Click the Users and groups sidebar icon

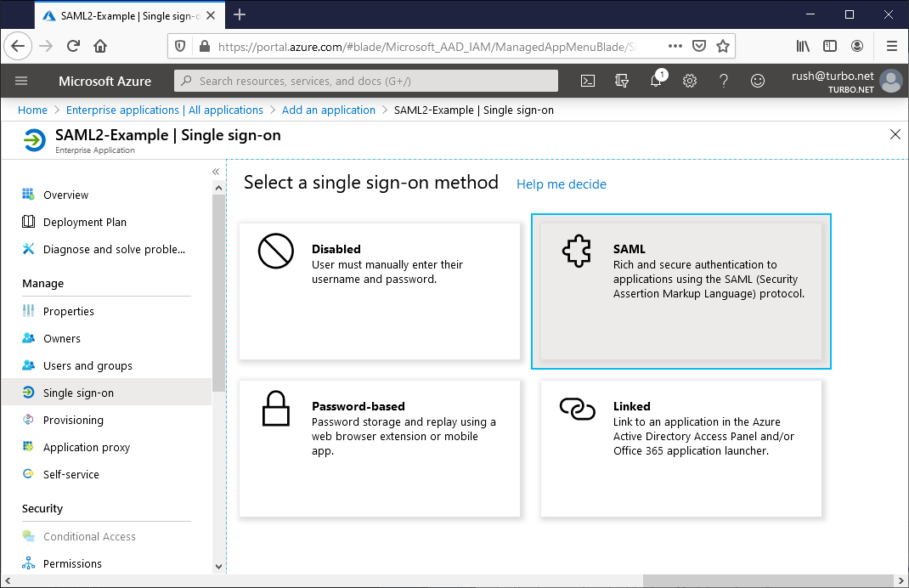28,365
